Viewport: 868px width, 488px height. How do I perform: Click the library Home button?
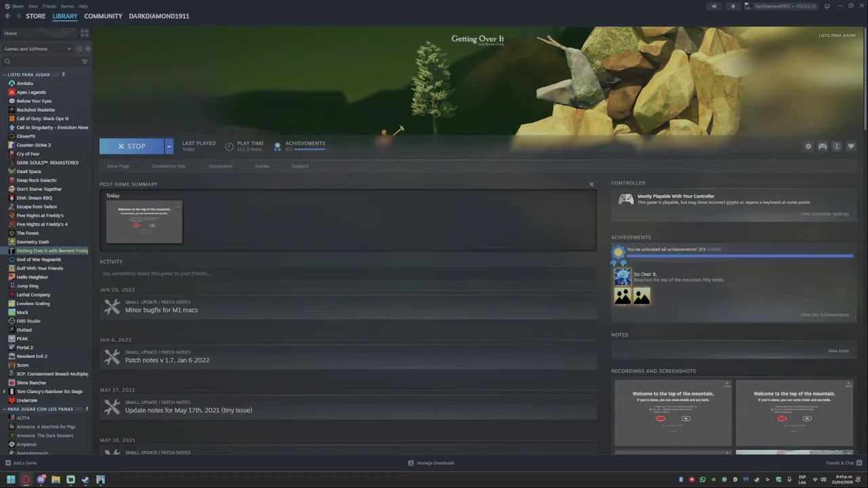[x=39, y=33]
